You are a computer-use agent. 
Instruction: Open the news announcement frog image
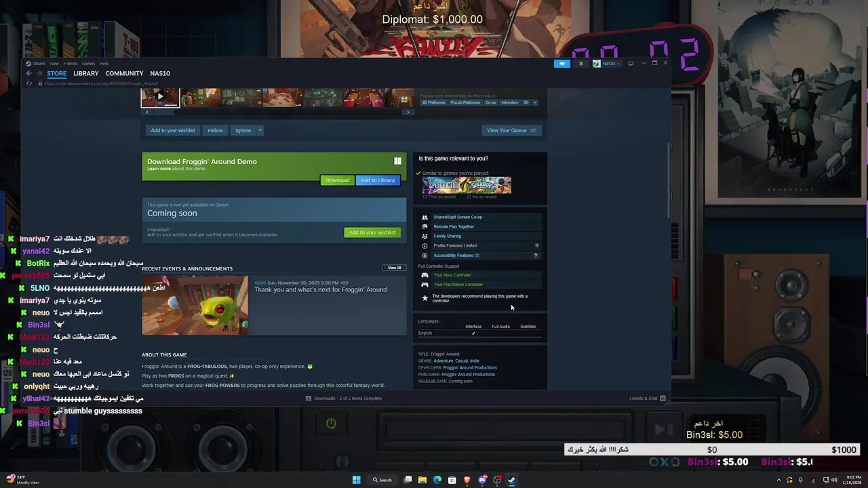195,305
